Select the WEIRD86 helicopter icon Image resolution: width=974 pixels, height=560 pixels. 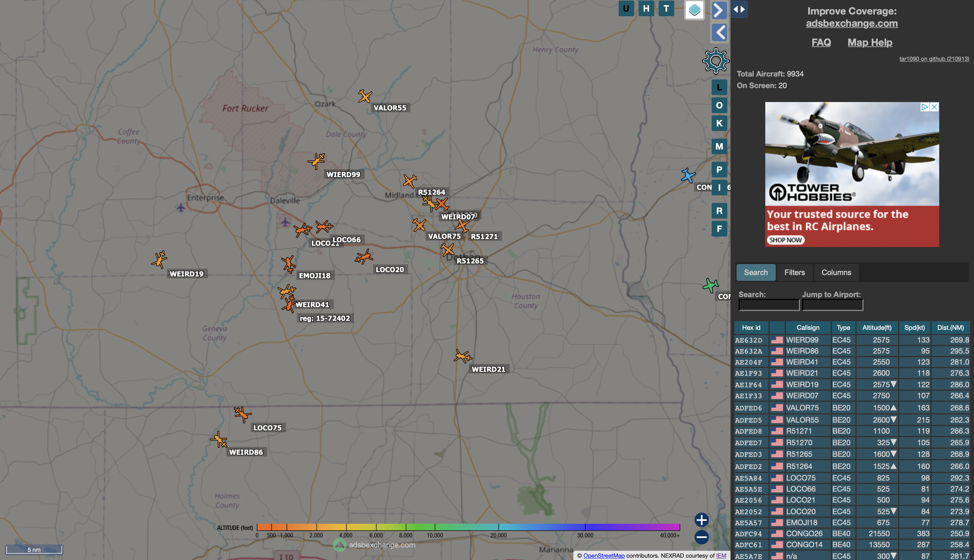(219, 440)
